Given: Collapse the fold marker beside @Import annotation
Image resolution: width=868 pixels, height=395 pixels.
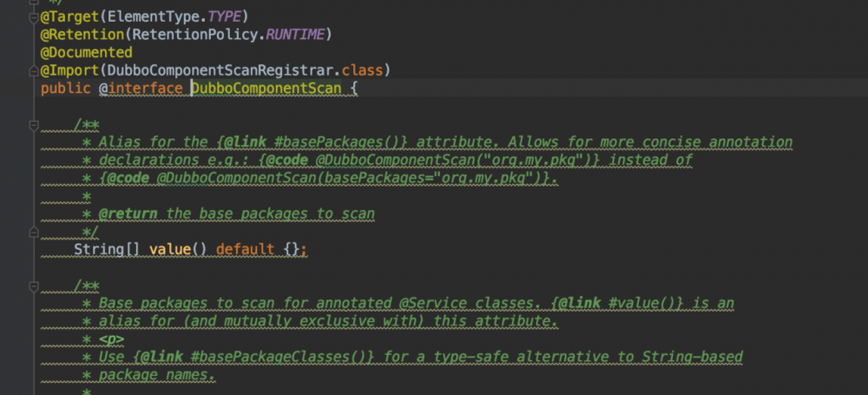Looking at the screenshot, I should [34, 71].
